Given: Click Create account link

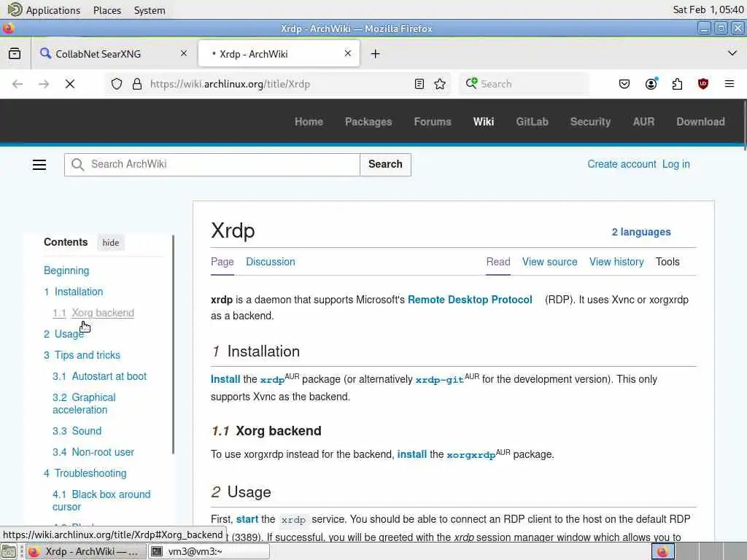Looking at the screenshot, I should [622, 164].
